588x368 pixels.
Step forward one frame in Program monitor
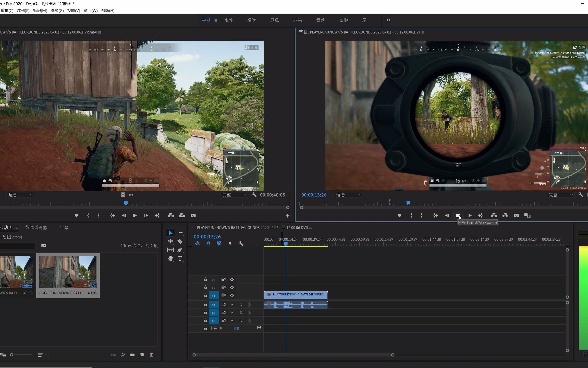pyautogui.click(x=469, y=215)
